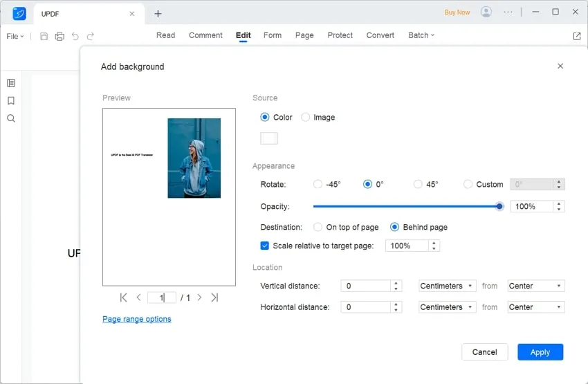Switch to the Comment tab
588x384 pixels.
(x=205, y=35)
